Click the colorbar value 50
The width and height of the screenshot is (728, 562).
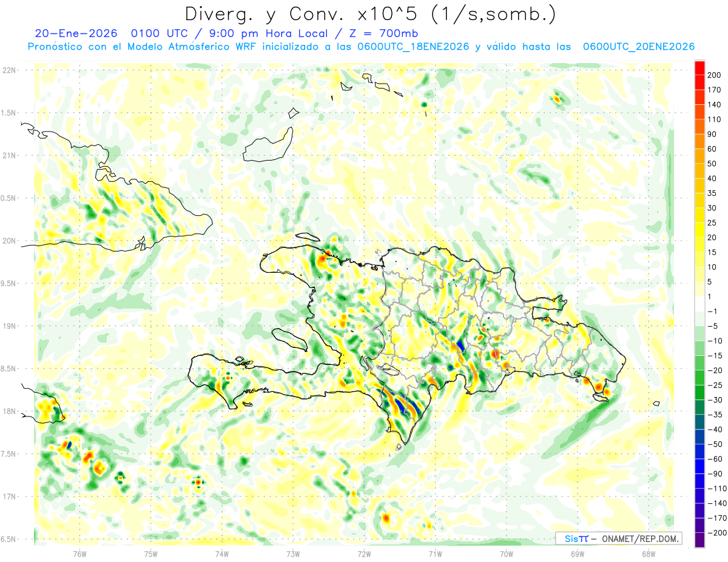click(x=712, y=164)
